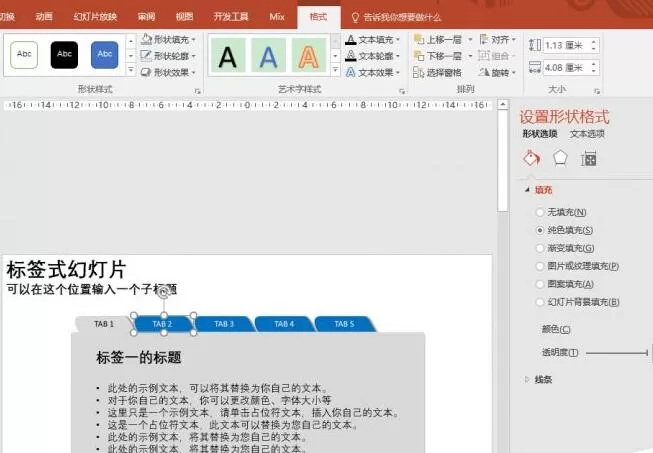The image size is (653, 453).
Task: Open the 文本效果 text effects dropdown
Action: 373,72
